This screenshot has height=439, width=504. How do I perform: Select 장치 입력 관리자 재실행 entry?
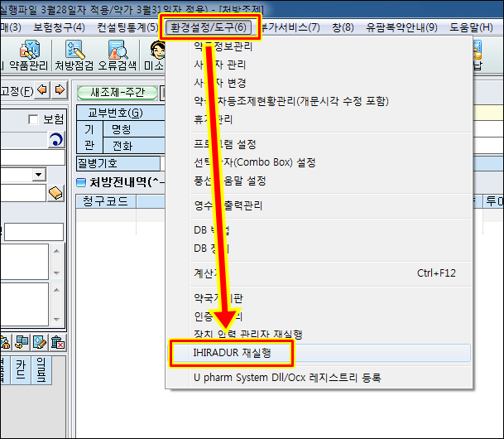[x=319, y=335]
